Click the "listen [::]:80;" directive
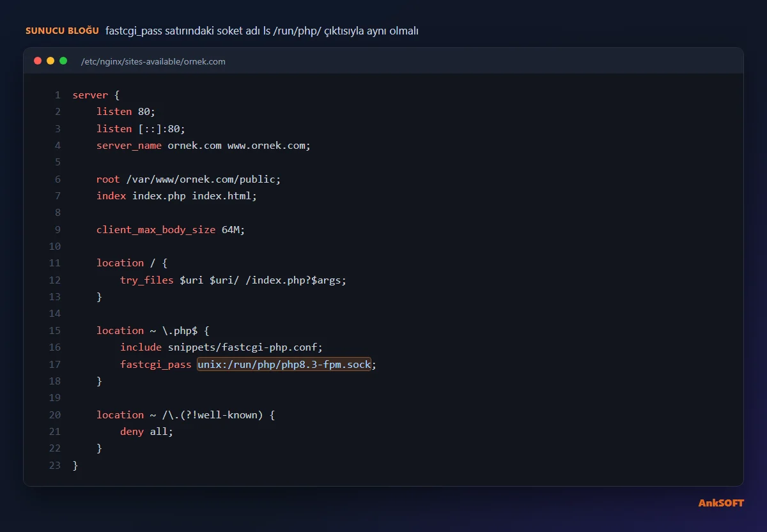 pyautogui.click(x=141, y=128)
